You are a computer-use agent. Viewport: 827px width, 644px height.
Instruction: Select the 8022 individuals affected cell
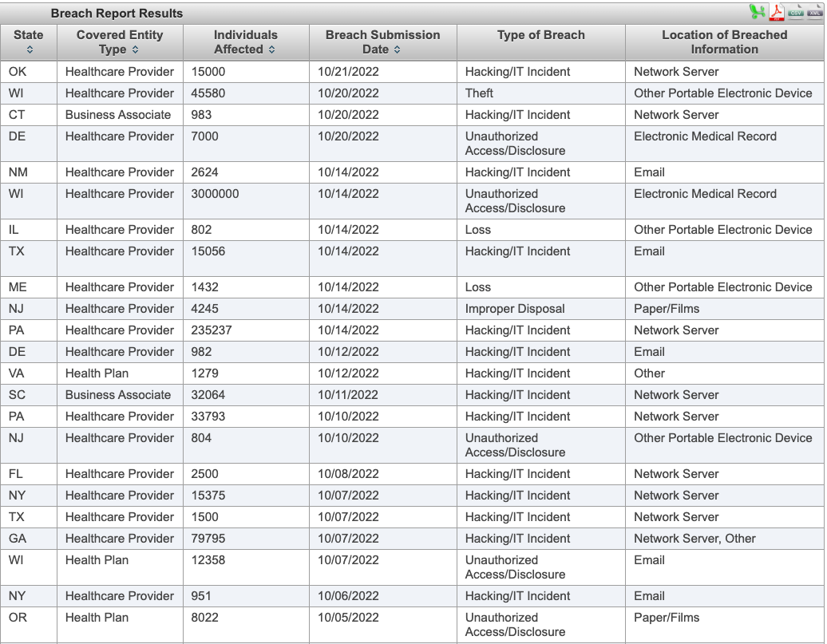point(247,626)
